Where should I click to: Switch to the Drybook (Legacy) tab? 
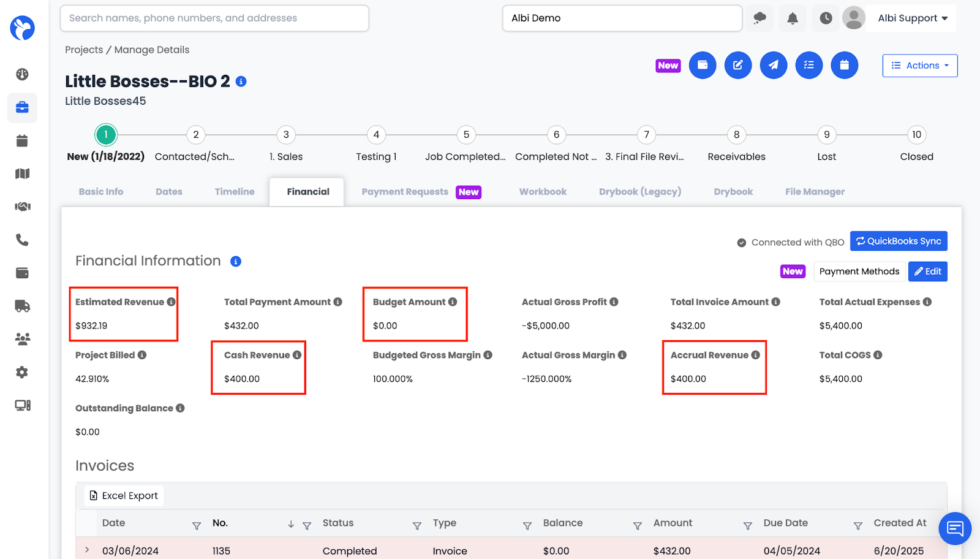[639, 192]
